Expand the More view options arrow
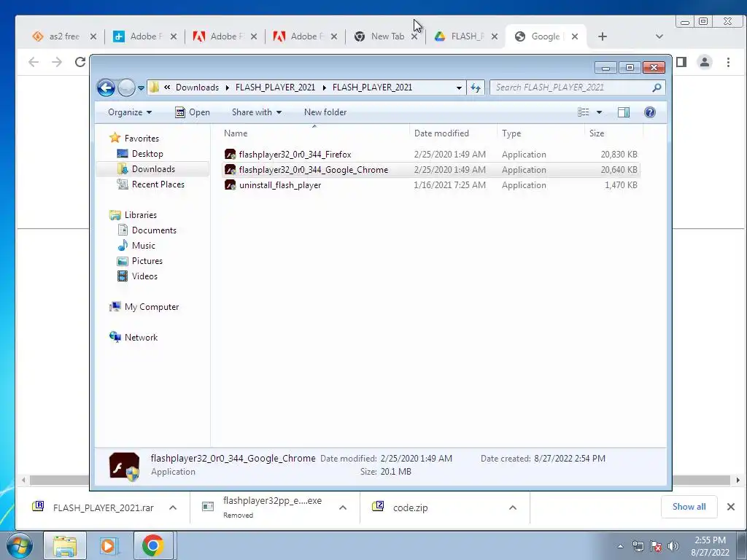The width and height of the screenshot is (747, 560). pyautogui.click(x=600, y=112)
